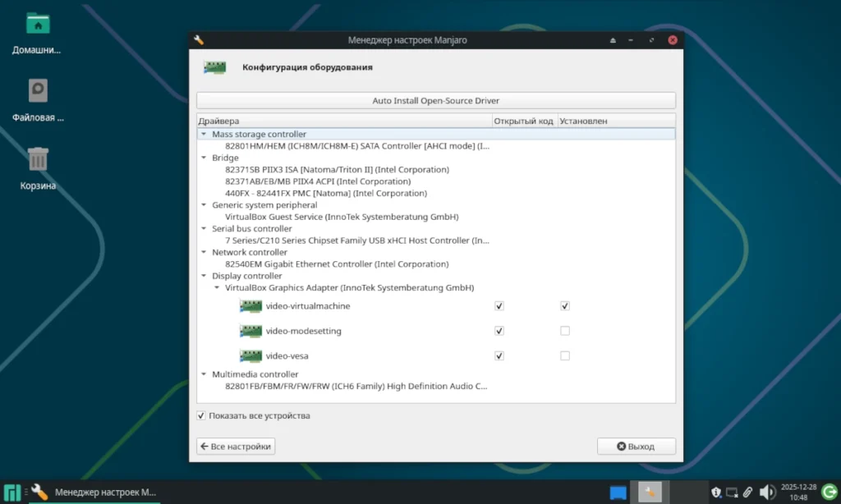Collapse the Bridge category
Image resolution: width=841 pixels, height=504 pixels.
tap(204, 158)
